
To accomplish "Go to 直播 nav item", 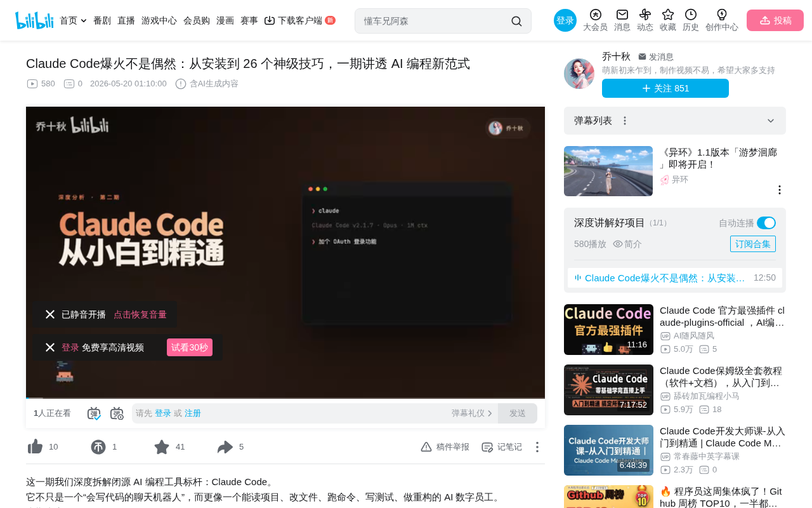I will [126, 20].
